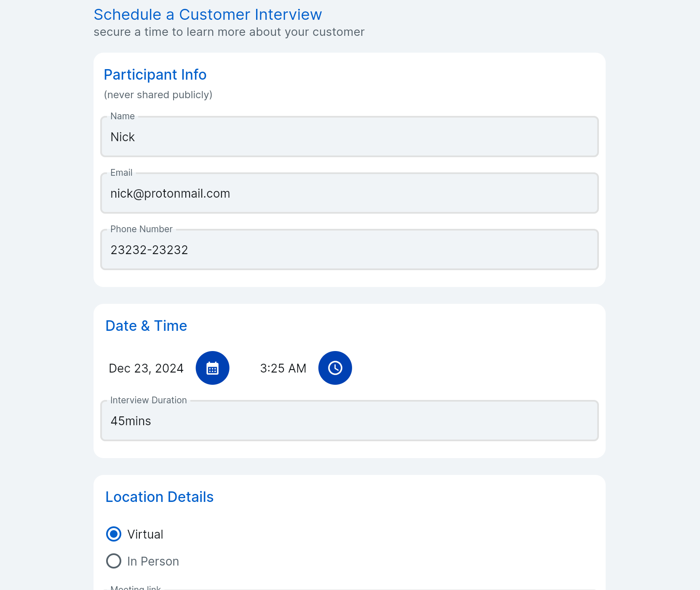
Task: Click the Dec 23, 2024 date text
Action: (x=146, y=368)
